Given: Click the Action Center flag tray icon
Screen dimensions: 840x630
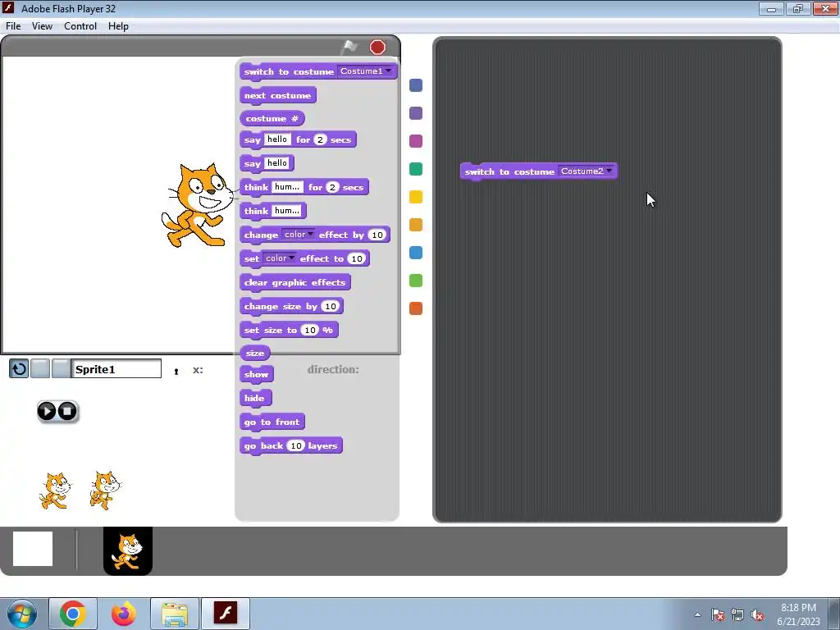Looking at the screenshot, I should click(718, 615).
